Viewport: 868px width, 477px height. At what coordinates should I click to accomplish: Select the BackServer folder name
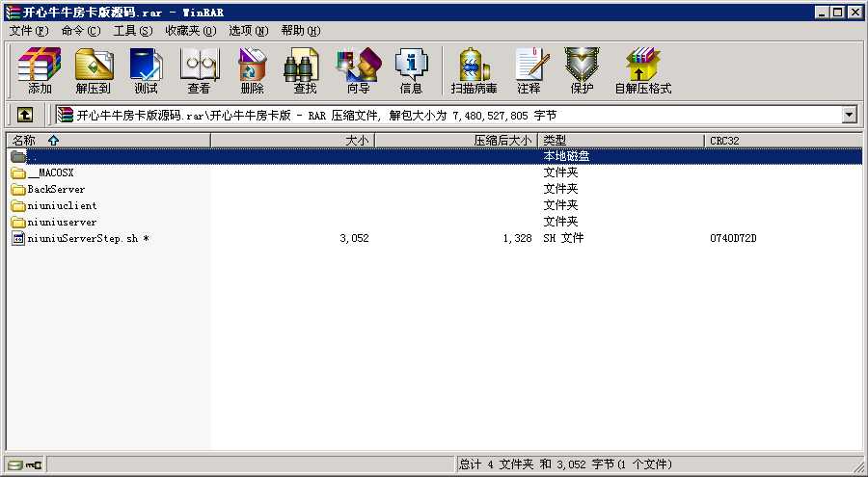[x=56, y=189]
